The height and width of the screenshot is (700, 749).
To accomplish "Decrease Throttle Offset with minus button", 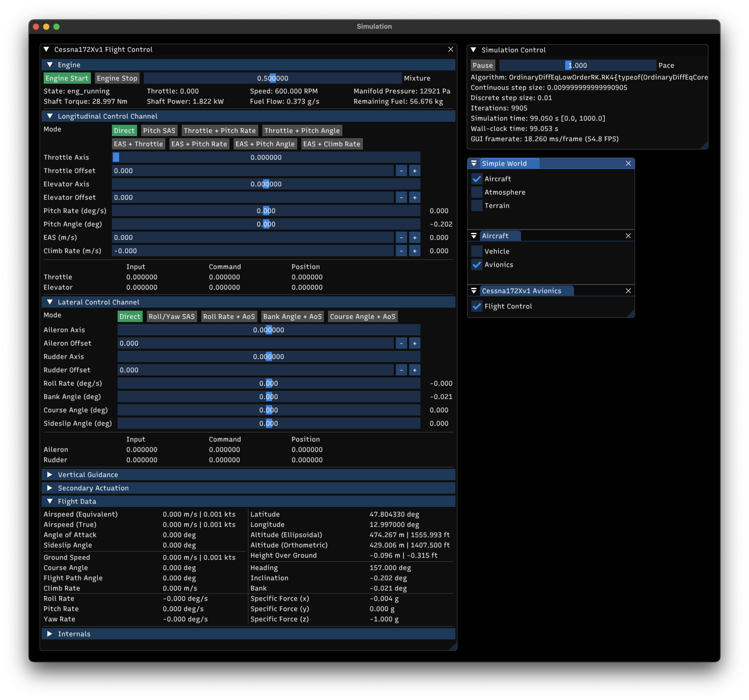I will [x=401, y=171].
